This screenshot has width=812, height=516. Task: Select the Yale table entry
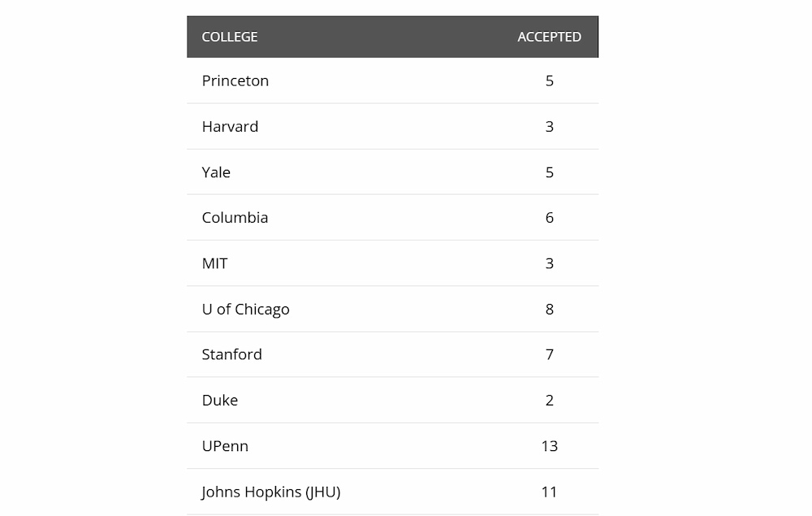click(x=216, y=172)
